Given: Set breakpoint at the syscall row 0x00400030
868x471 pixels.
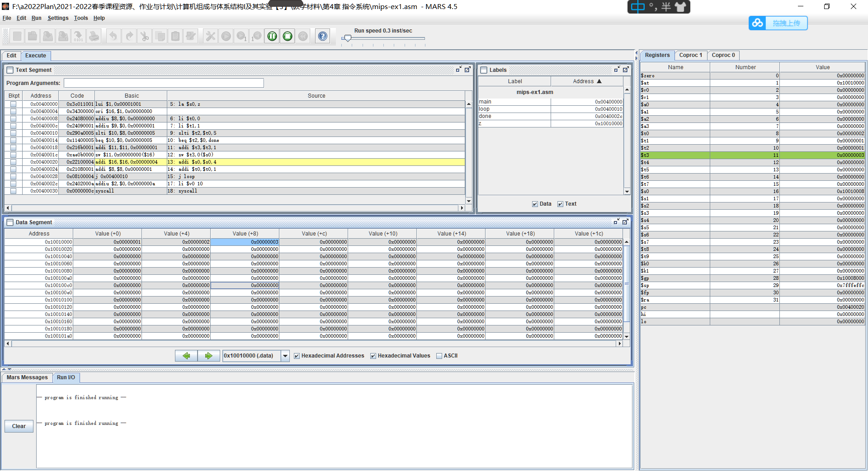Looking at the screenshot, I should (14, 191).
